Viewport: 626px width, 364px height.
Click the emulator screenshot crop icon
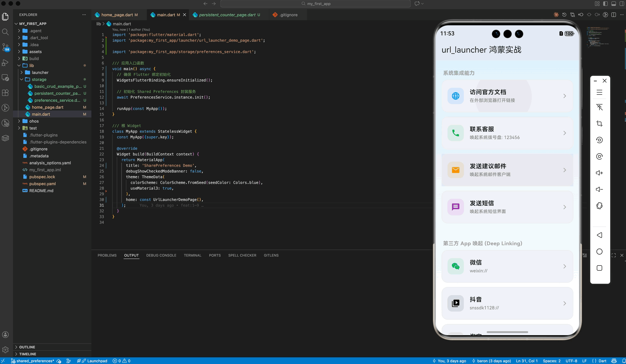tap(599, 124)
